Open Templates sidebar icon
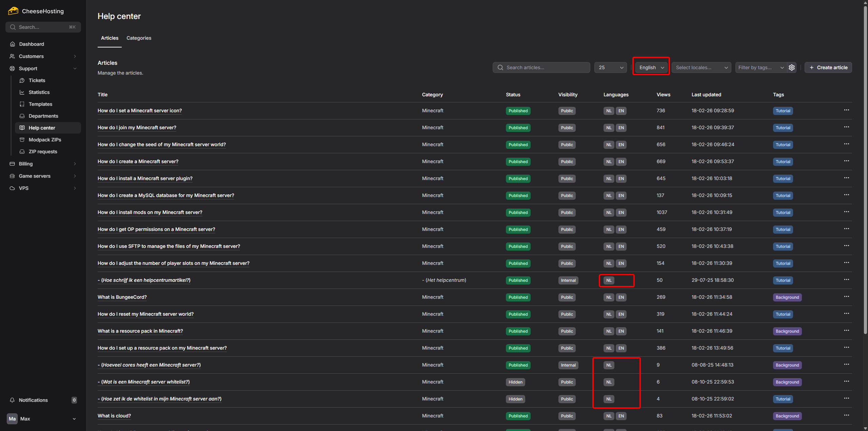 click(22, 104)
